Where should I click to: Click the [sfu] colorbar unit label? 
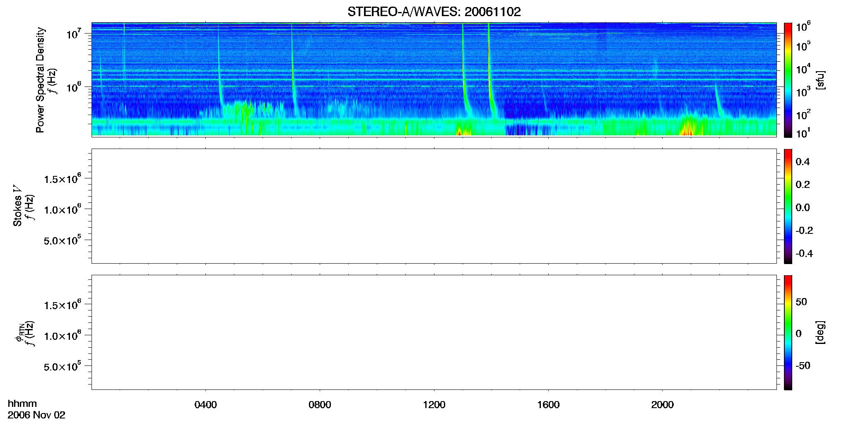[x=820, y=80]
